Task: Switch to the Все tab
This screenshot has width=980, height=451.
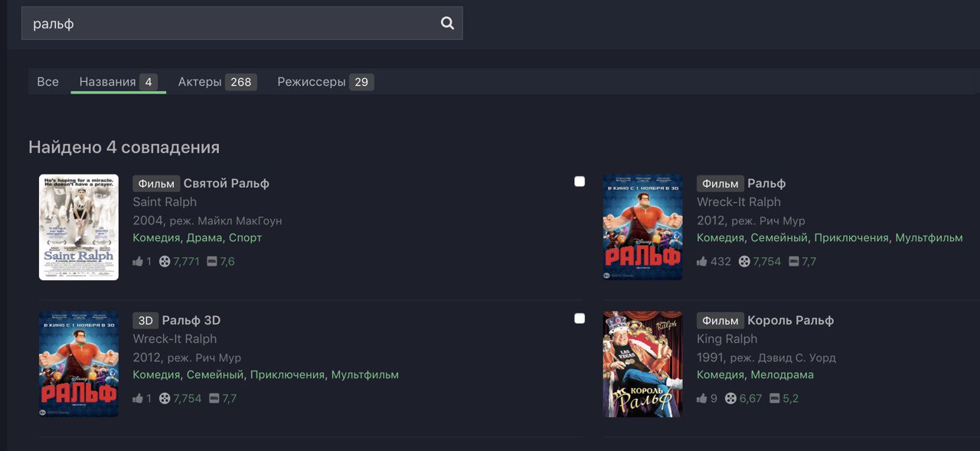Action: point(47,81)
